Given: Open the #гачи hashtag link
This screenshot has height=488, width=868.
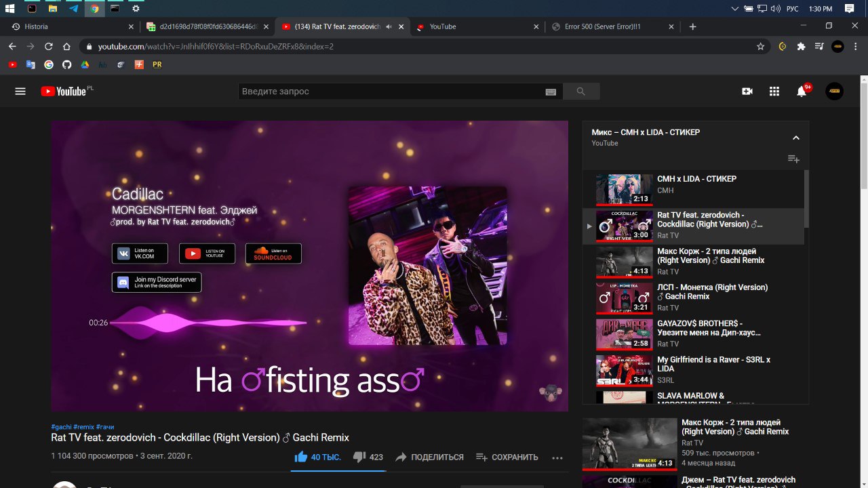Looking at the screenshot, I should click(105, 427).
